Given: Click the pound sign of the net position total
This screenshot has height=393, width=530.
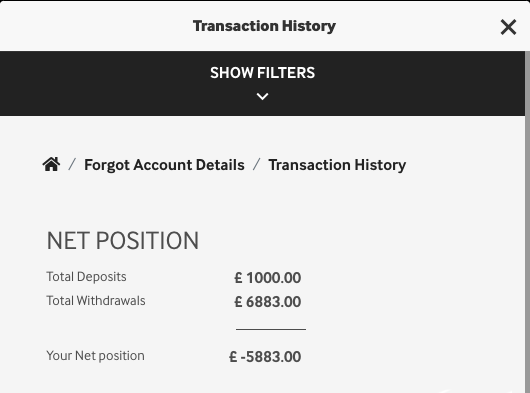Looking at the screenshot, I should [233, 357].
